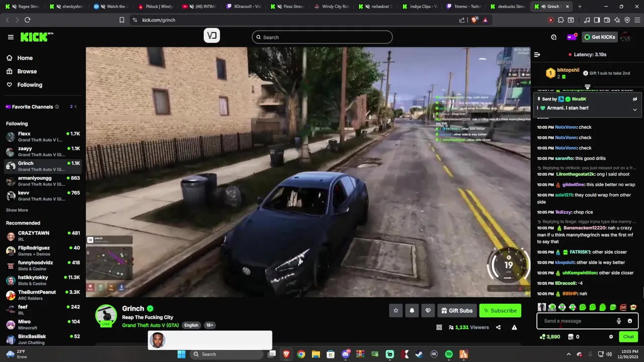Open zaayy channel in Following list

[43, 151]
